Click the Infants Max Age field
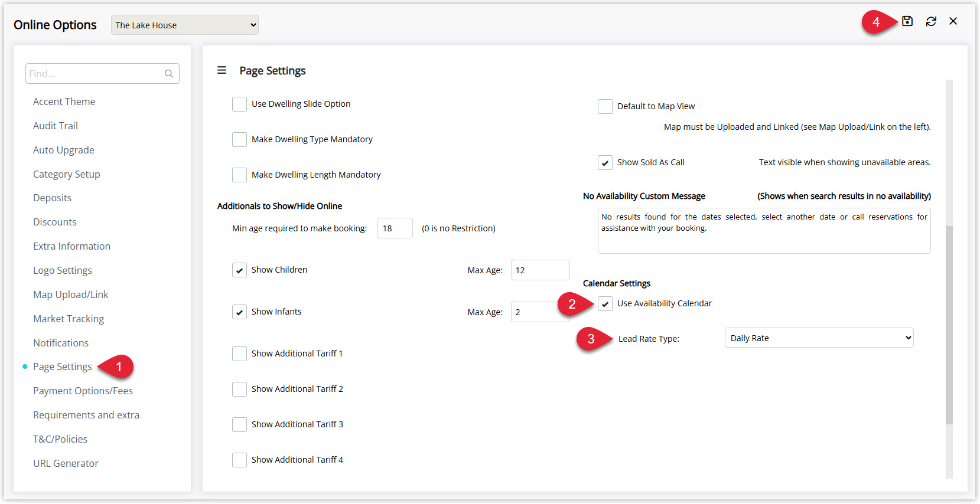This screenshot has height=504, width=980. point(541,312)
